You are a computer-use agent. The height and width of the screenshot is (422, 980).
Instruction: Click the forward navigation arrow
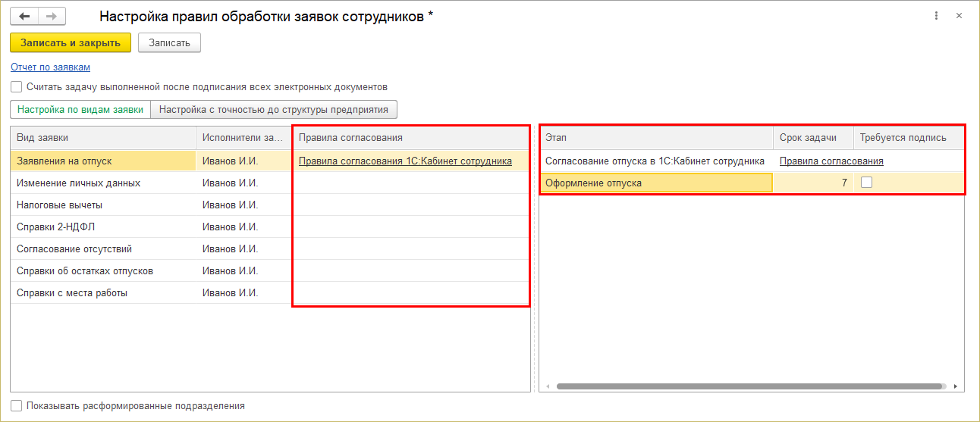pyautogui.click(x=52, y=16)
